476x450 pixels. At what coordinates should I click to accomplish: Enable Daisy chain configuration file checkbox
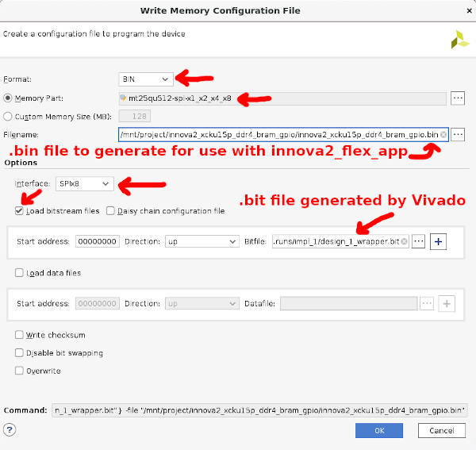click(x=110, y=211)
